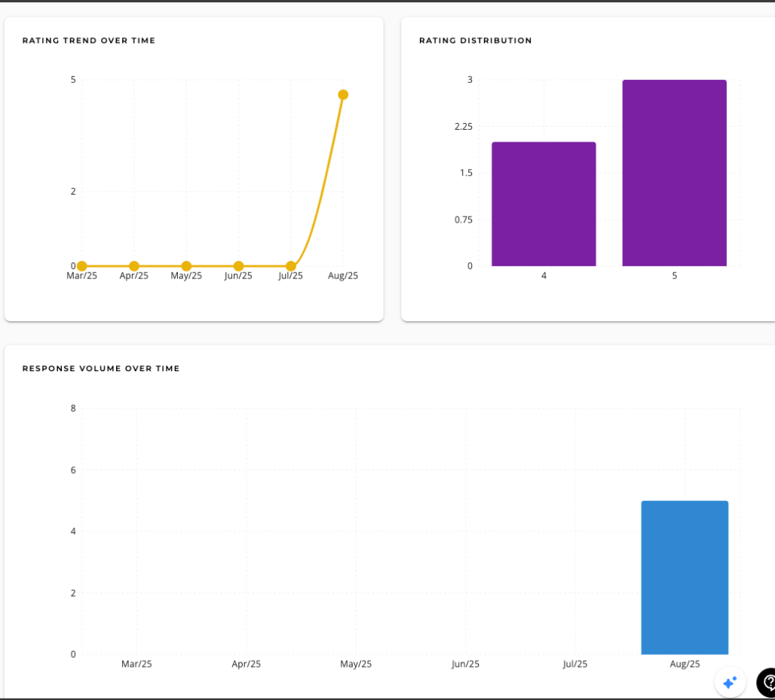Click the purple bar for rating 5
The image size is (775, 700).
(674, 173)
